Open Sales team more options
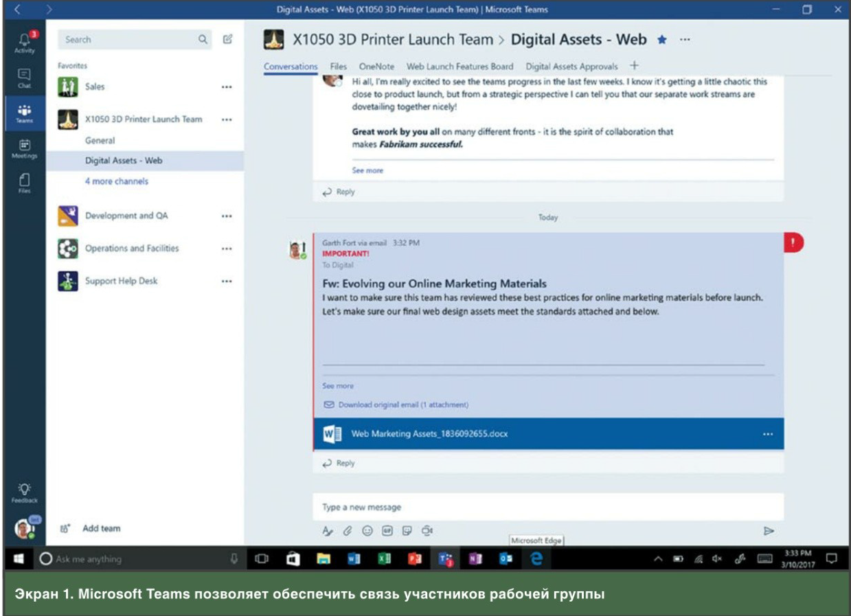 [227, 87]
